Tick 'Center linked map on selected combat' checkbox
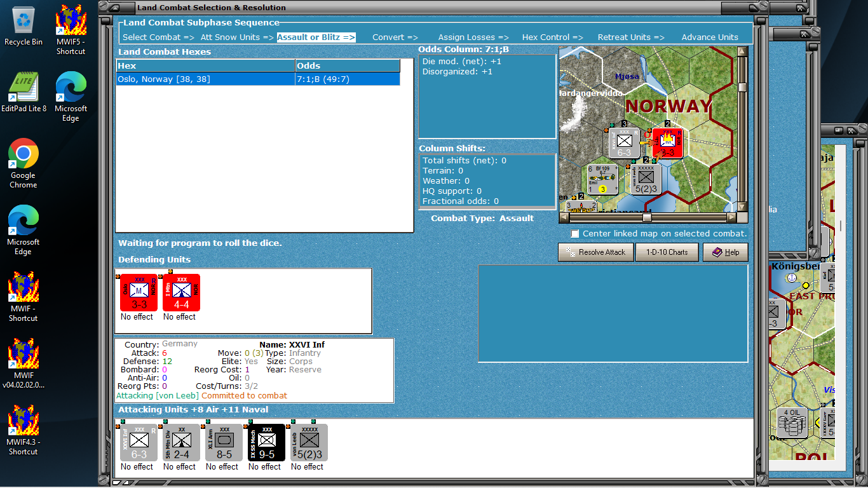The width and height of the screenshot is (868, 488). click(575, 234)
